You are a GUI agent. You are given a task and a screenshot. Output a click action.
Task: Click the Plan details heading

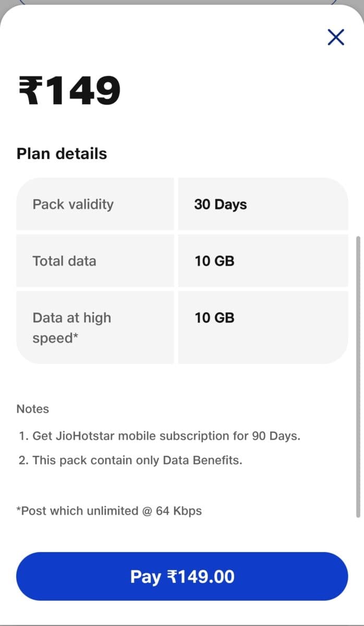62,153
